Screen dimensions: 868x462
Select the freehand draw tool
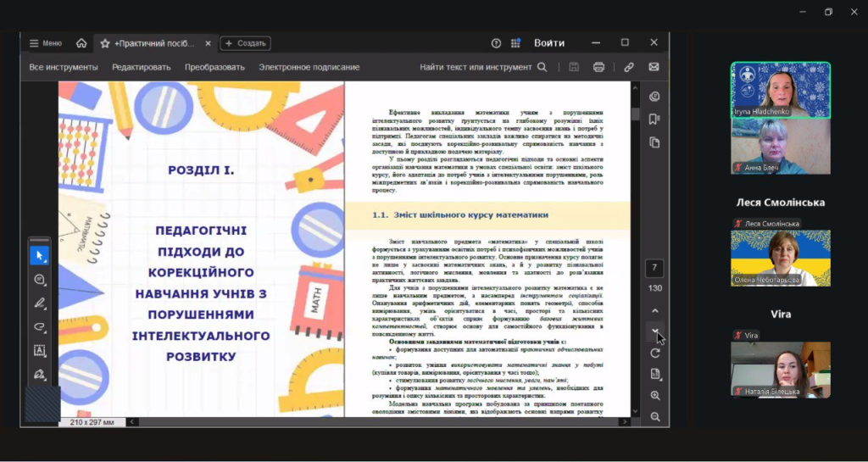pos(40,326)
